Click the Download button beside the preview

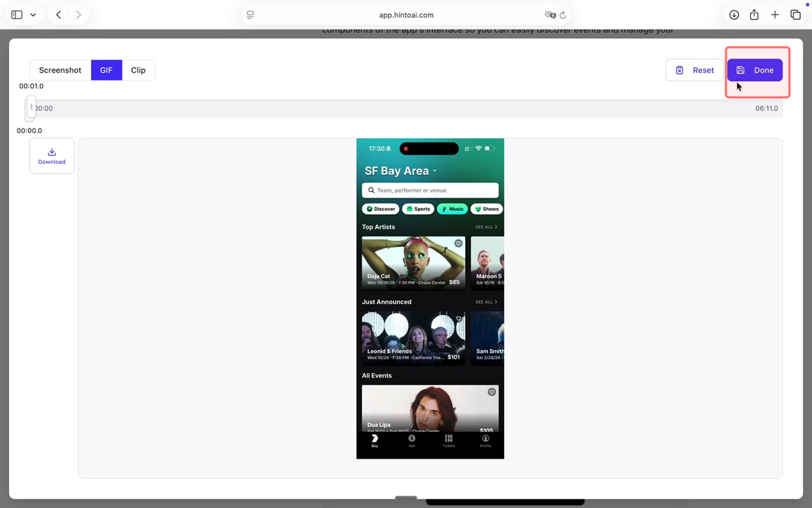coord(51,156)
